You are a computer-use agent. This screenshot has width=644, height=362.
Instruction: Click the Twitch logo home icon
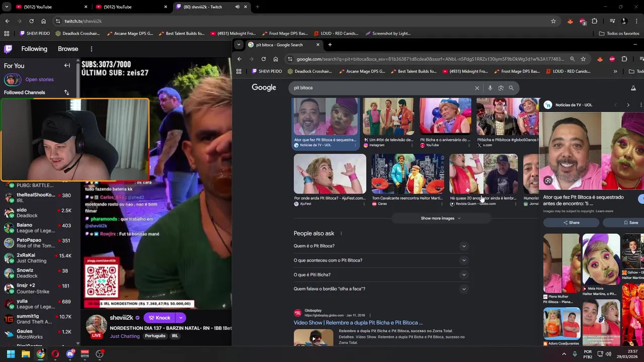click(x=8, y=49)
